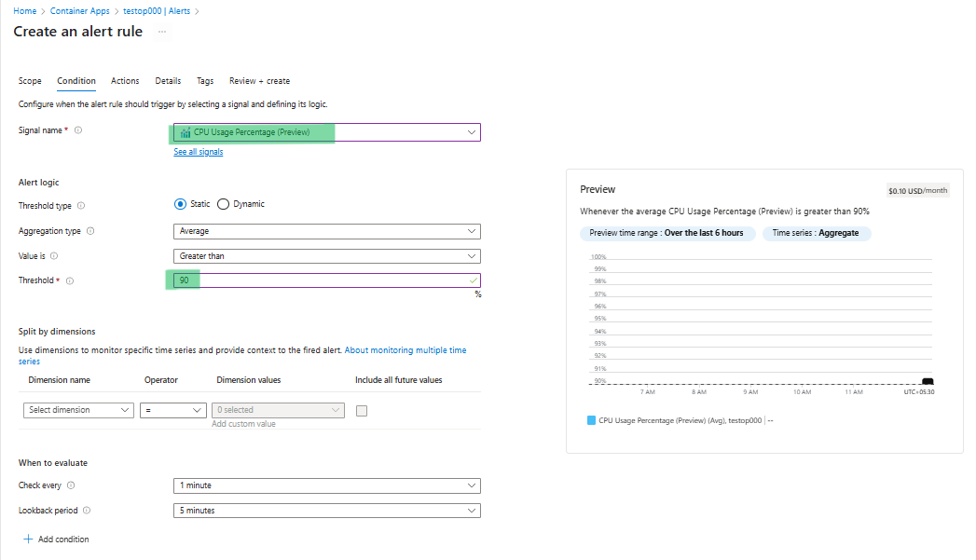This screenshot has width=976, height=560.
Task: Click Container Apps in the breadcrumb
Action: point(79,11)
